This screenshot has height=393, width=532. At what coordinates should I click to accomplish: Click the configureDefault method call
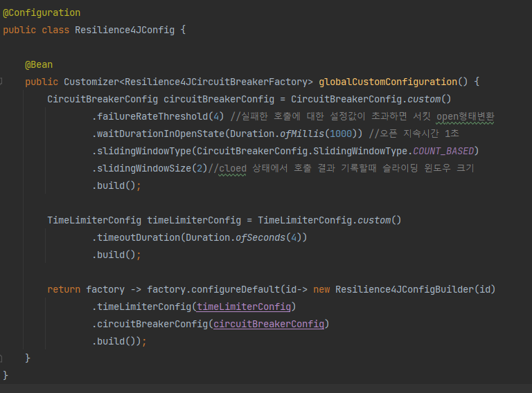point(236,289)
